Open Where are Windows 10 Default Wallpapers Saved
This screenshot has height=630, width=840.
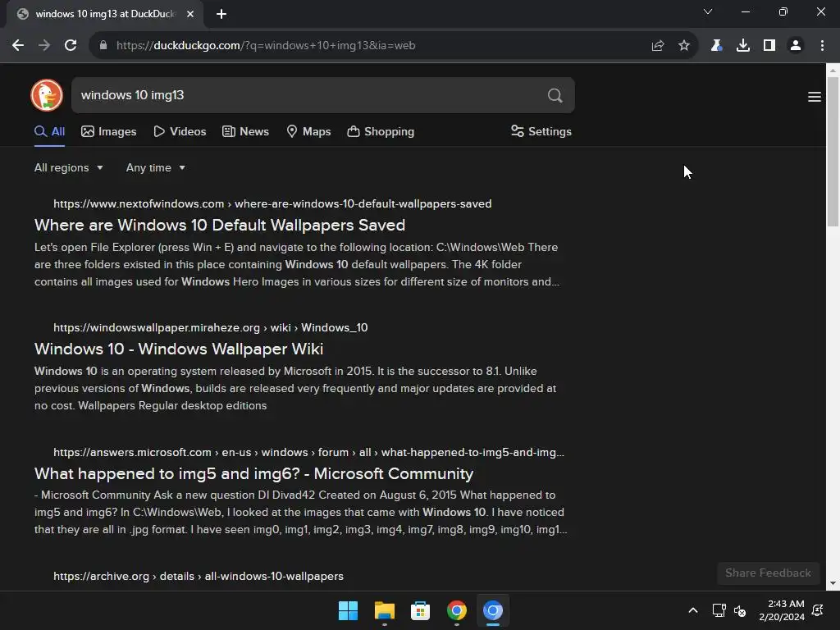[x=220, y=225]
